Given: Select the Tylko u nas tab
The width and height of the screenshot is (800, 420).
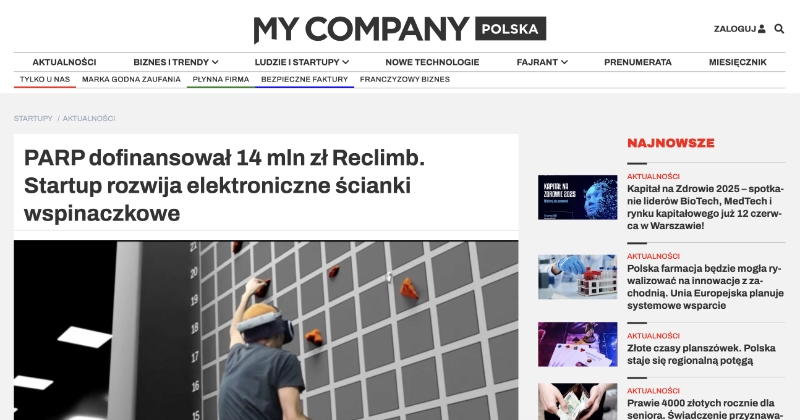Looking at the screenshot, I should point(45,80).
